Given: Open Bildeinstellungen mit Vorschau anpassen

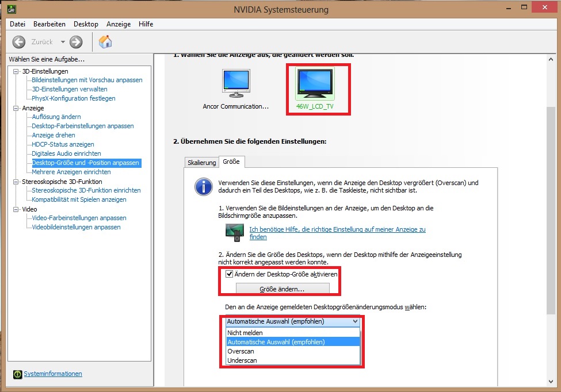Looking at the screenshot, I should tap(87, 80).
